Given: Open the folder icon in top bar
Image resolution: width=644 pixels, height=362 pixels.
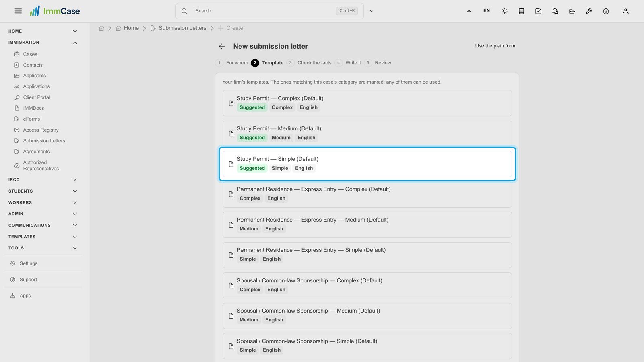Looking at the screenshot, I should (572, 11).
